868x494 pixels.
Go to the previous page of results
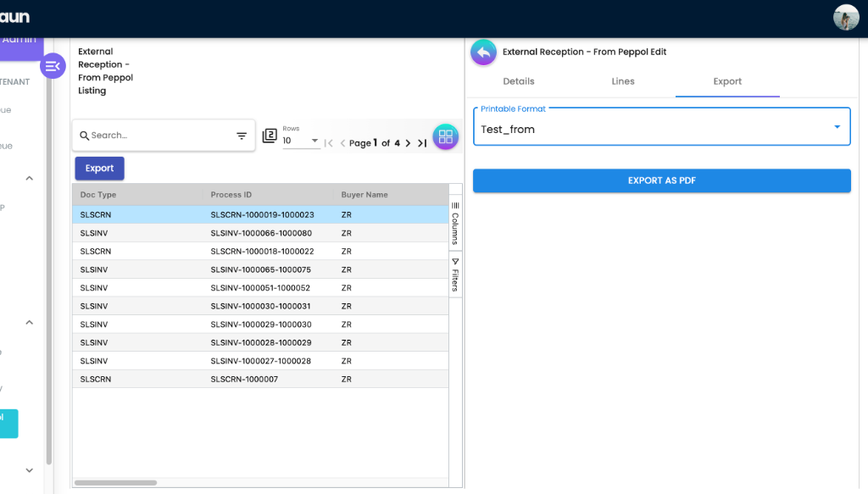pyautogui.click(x=342, y=143)
